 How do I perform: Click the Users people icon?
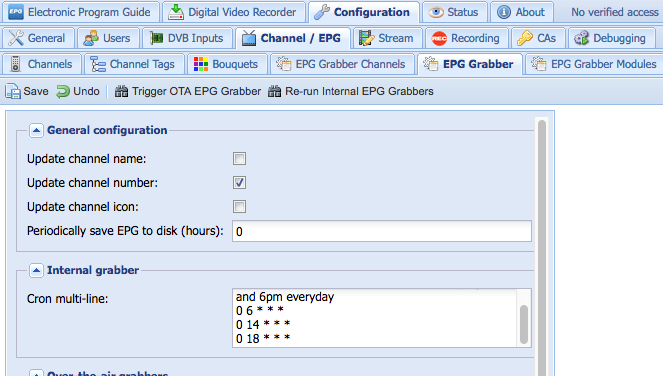[x=91, y=38]
